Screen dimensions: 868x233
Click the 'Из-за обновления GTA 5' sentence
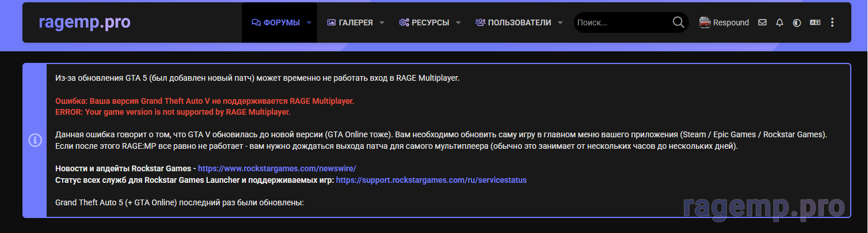[257, 78]
